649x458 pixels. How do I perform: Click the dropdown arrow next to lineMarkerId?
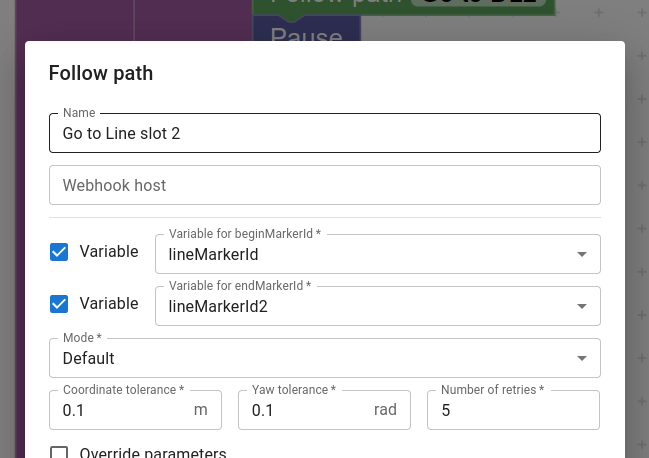582,254
